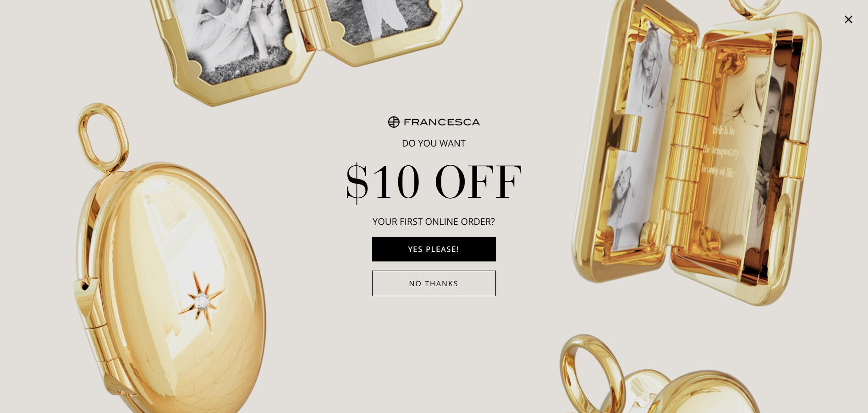Click the engraved inscription inside rectangular locket
Viewport: 868px width, 413px height.
point(720,152)
